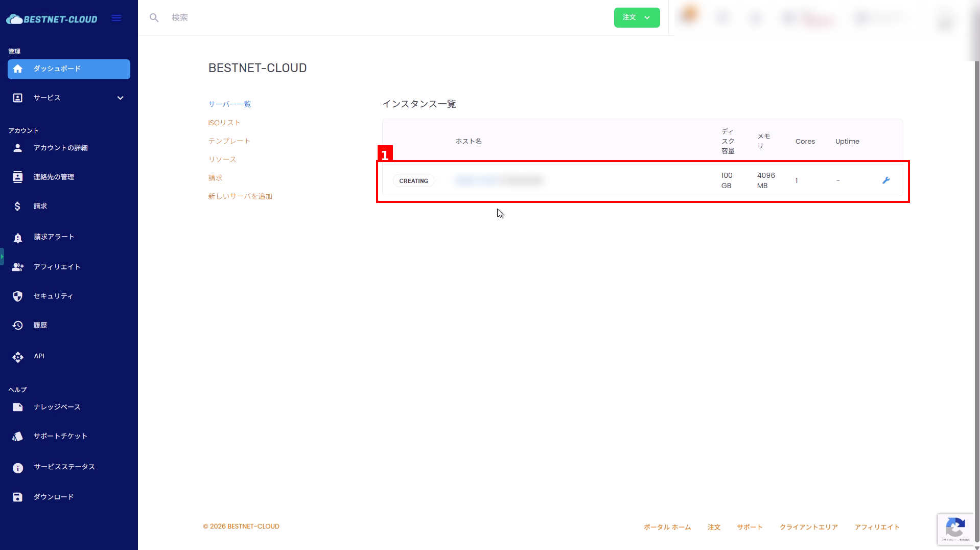The height and width of the screenshot is (550, 980).
Task: Open the ISOリスト link
Action: tap(224, 123)
